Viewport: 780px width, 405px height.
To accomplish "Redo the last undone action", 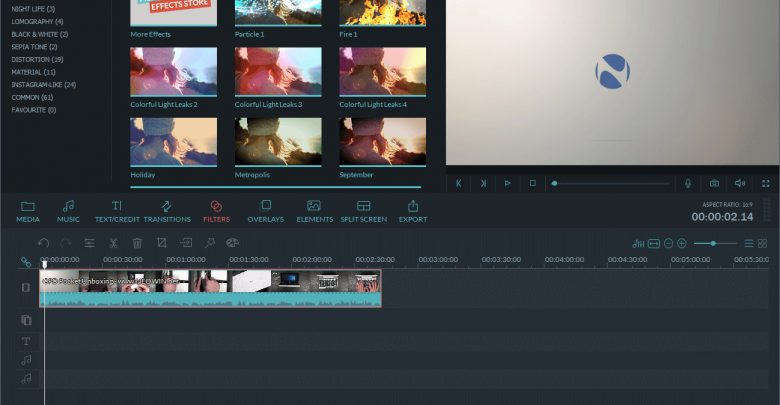I will point(66,243).
